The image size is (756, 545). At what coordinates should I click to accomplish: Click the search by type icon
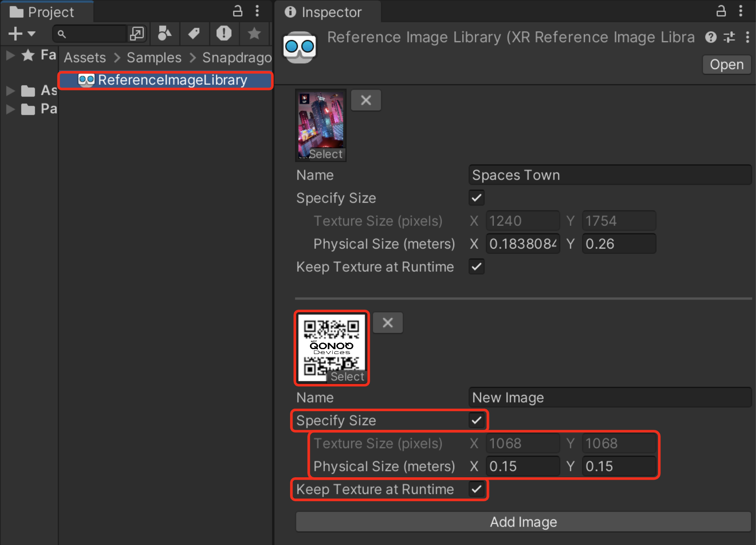coord(164,34)
